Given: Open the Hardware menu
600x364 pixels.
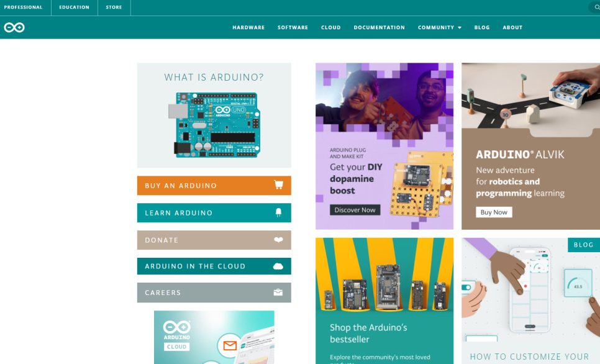Looking at the screenshot, I should [248, 27].
